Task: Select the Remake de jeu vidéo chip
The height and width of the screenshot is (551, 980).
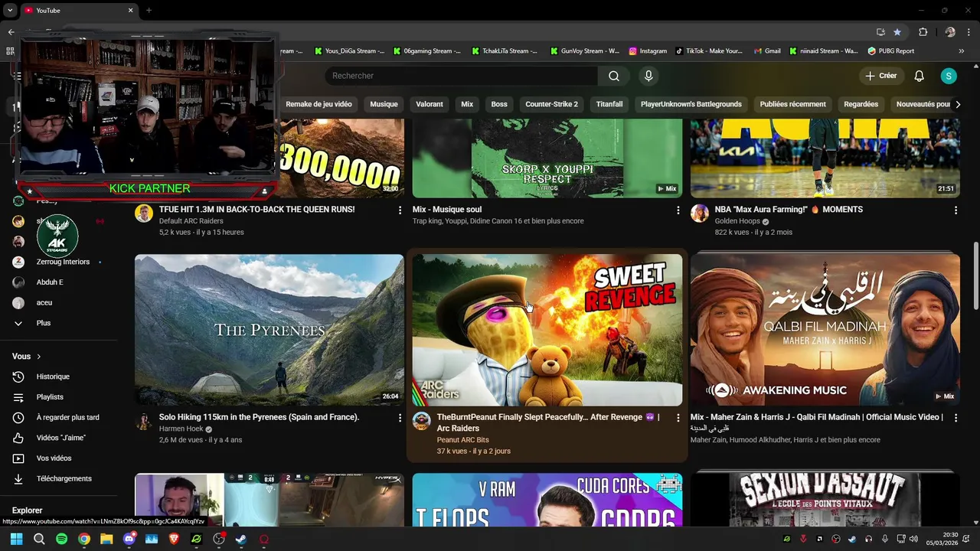Action: [318, 104]
